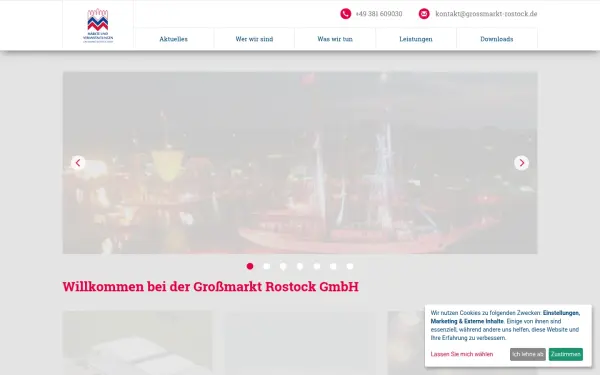Click the Großmarkt Rostock logo

coord(98,25)
